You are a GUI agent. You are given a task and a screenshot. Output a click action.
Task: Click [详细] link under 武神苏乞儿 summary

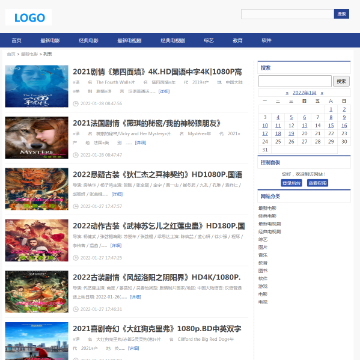point(116,245)
